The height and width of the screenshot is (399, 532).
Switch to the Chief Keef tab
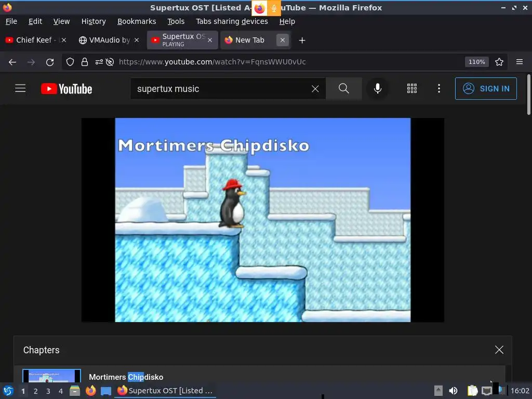[33, 40]
